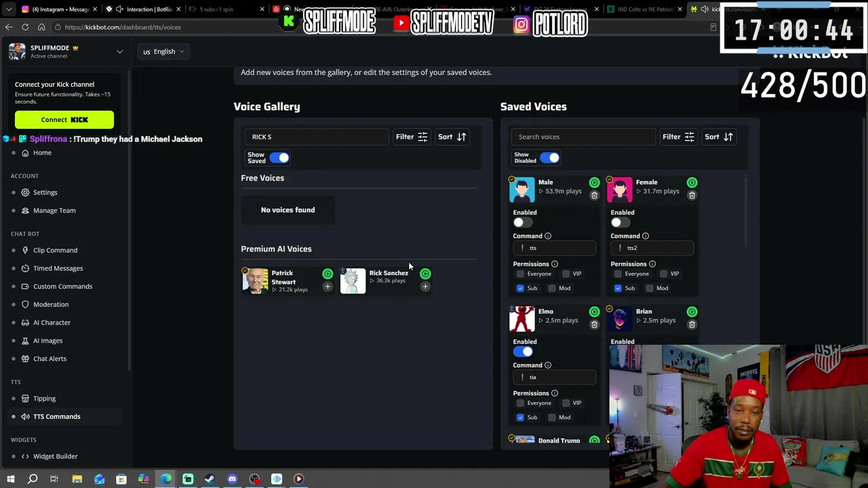This screenshot has width=868, height=488.
Task: Open Saved Voices Sort options
Action: click(719, 137)
